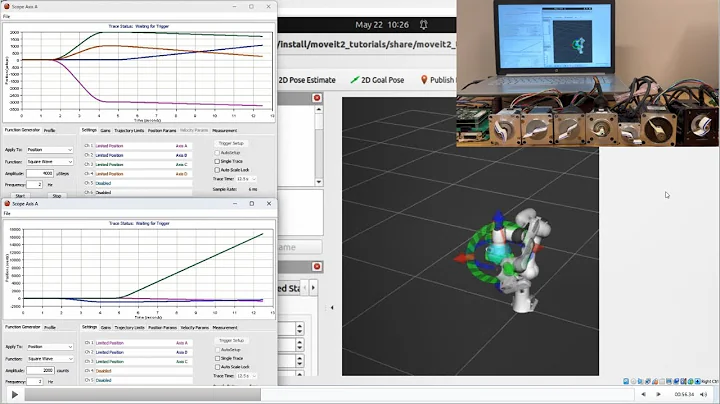Open Position Params tab in upper Scope window
Viewport: 720px width, 404px height.
click(162, 130)
